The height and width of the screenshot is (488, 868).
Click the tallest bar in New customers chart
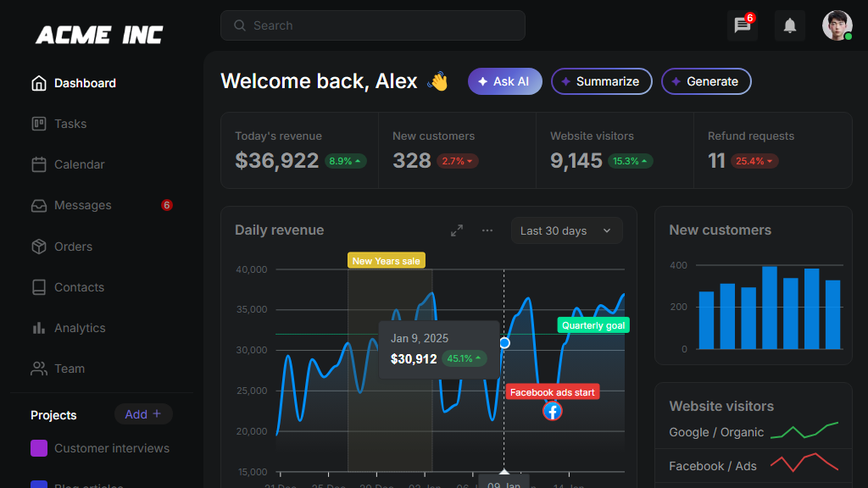770,308
